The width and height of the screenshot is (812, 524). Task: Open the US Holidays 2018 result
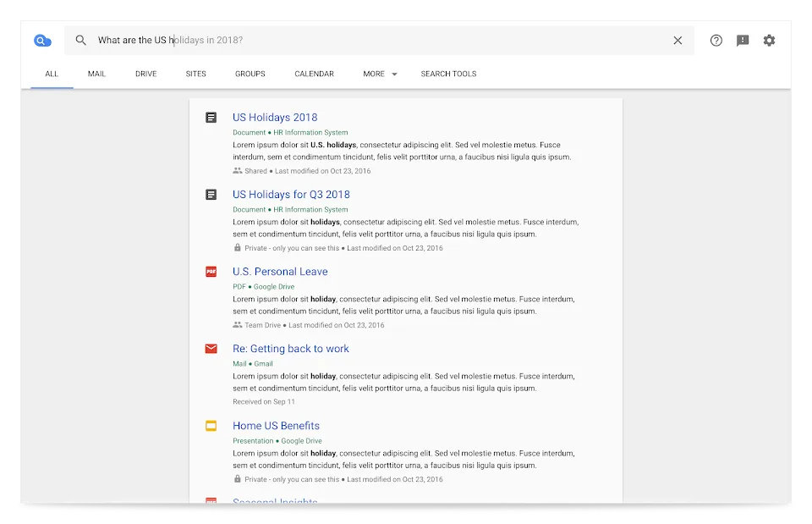pyautogui.click(x=275, y=118)
